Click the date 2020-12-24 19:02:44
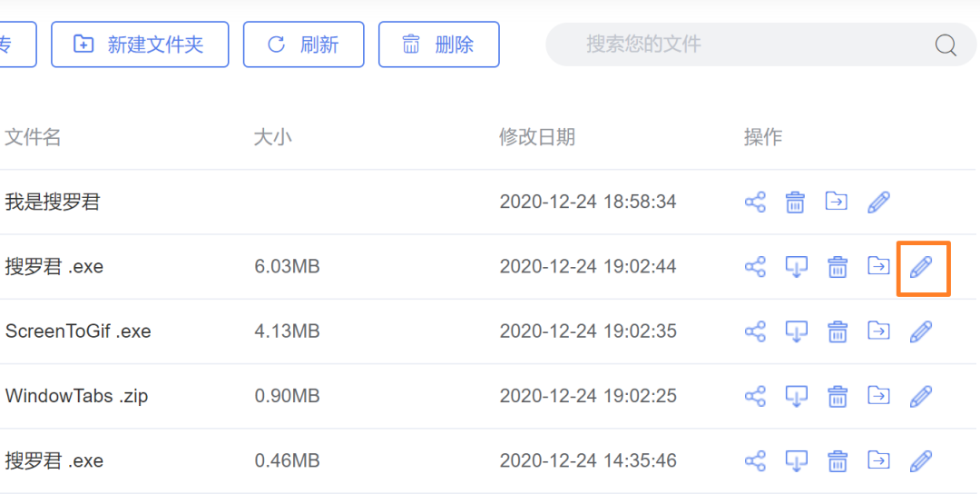 (587, 267)
